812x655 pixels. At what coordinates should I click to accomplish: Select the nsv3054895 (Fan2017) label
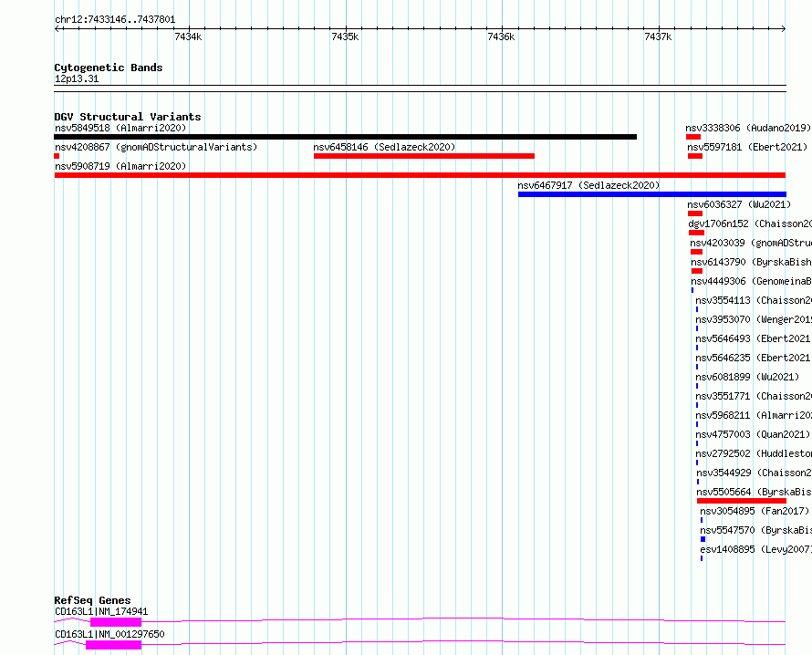755,511
